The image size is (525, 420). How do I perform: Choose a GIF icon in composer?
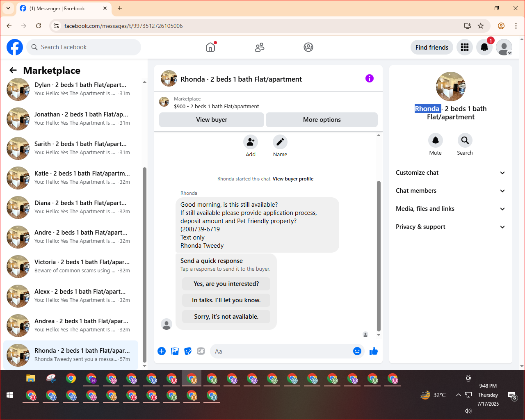tap(201, 351)
